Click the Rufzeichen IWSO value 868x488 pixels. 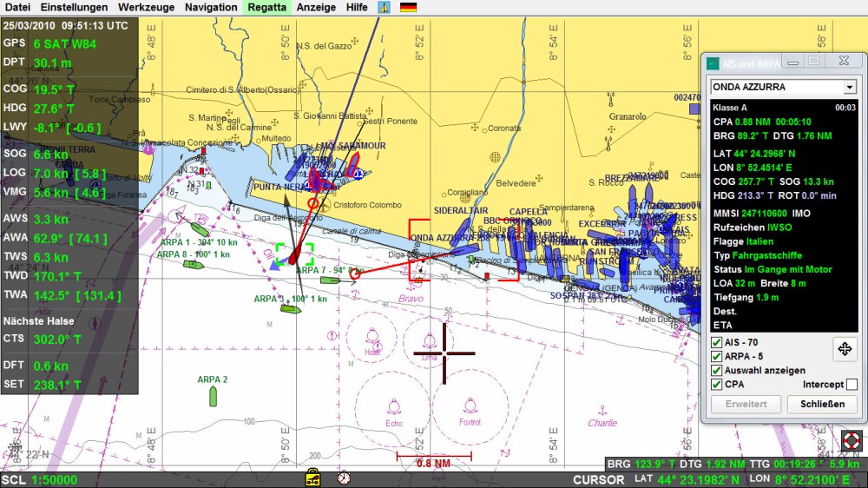click(779, 228)
